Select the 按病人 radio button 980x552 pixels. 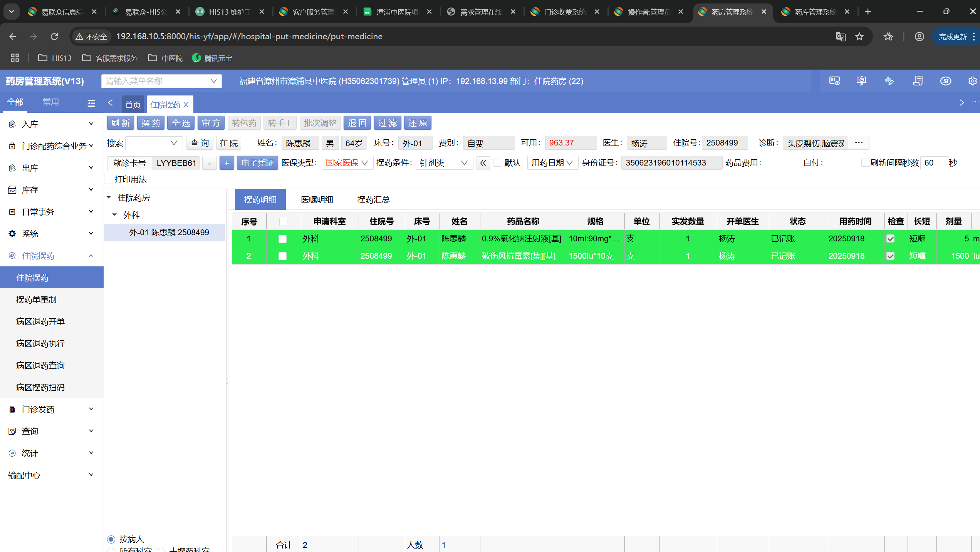point(111,539)
